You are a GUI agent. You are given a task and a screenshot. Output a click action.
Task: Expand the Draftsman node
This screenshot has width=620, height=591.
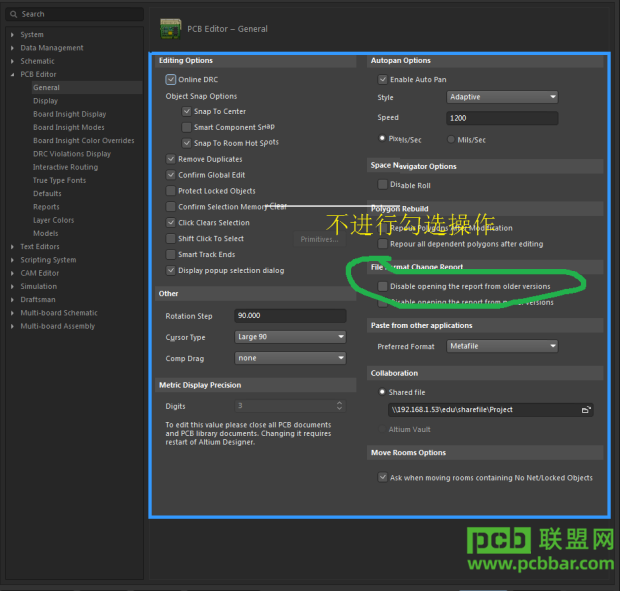[12, 300]
